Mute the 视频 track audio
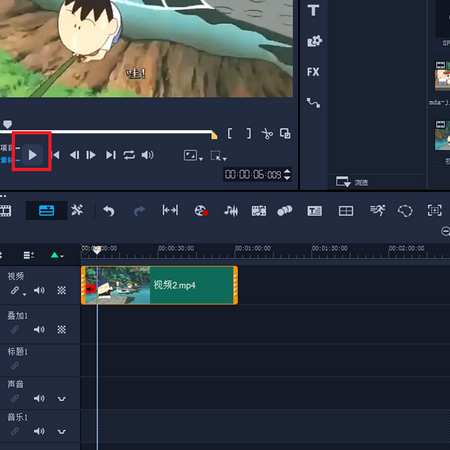This screenshot has width=450, height=450. click(x=39, y=290)
